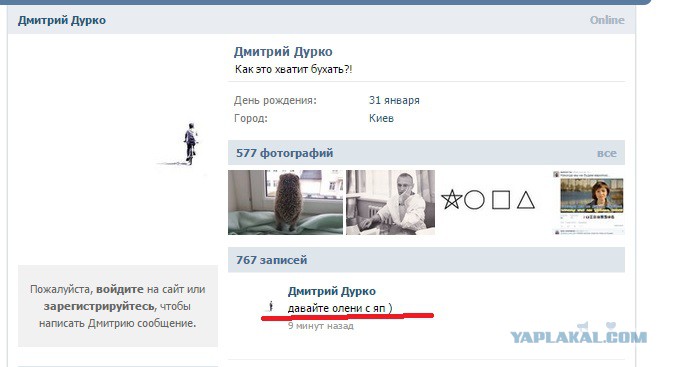Click the city value 'Киев'
This screenshot has height=367, width=673.
point(381,118)
